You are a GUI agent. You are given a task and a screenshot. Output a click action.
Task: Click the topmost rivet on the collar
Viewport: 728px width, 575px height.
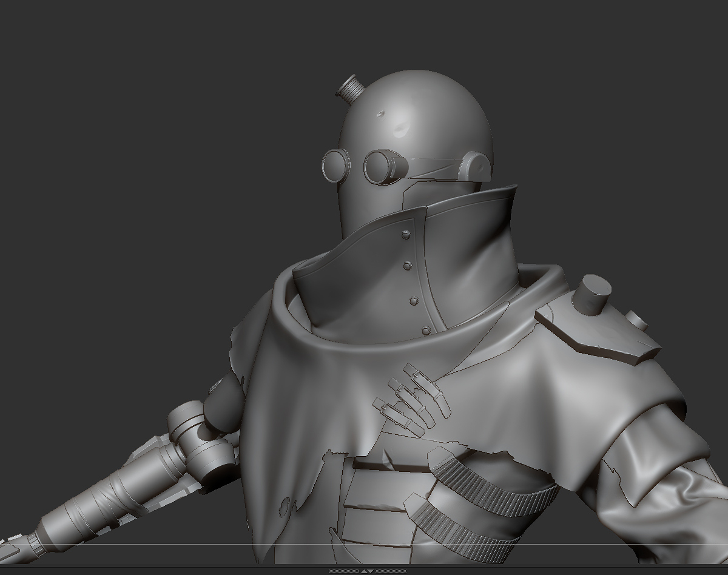tap(405, 235)
